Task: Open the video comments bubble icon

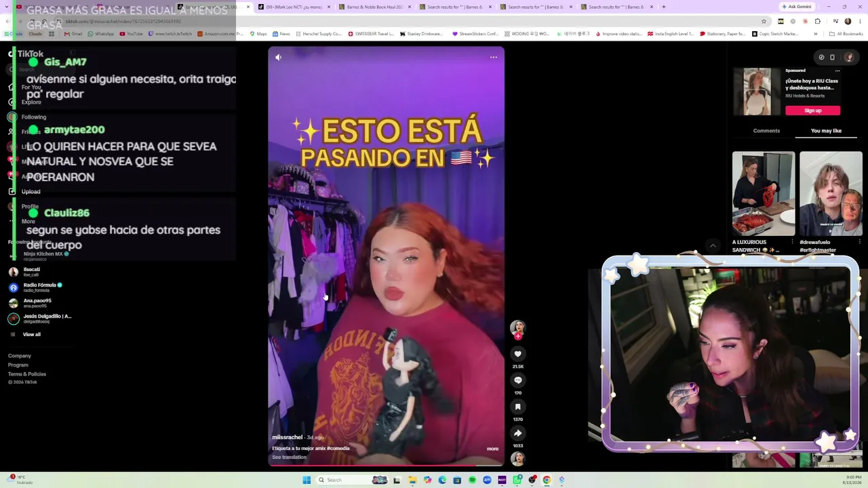Action: click(517, 380)
